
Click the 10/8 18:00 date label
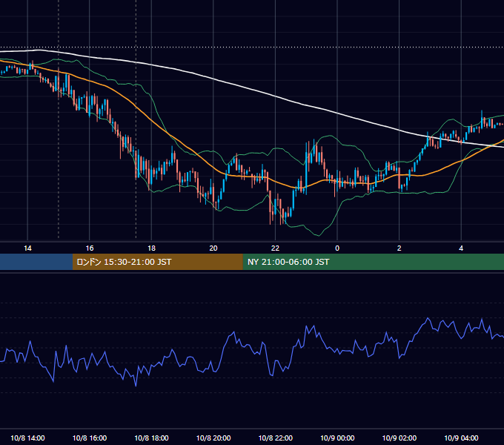151,438
